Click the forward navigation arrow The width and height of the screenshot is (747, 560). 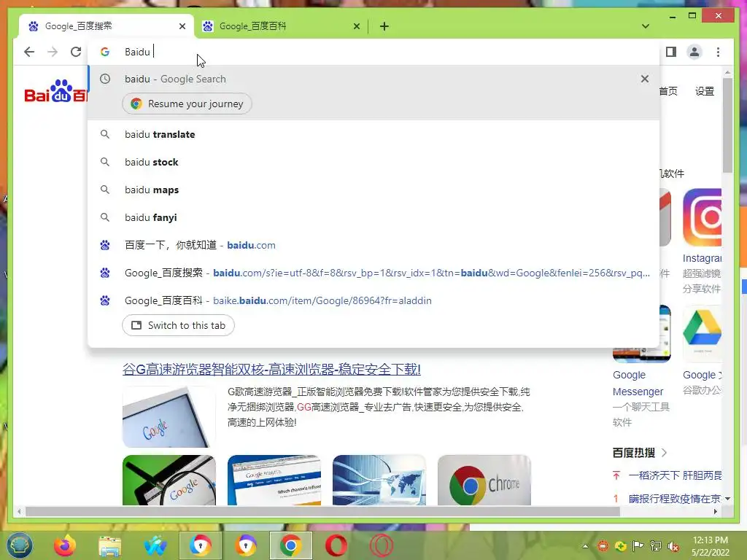(53, 52)
